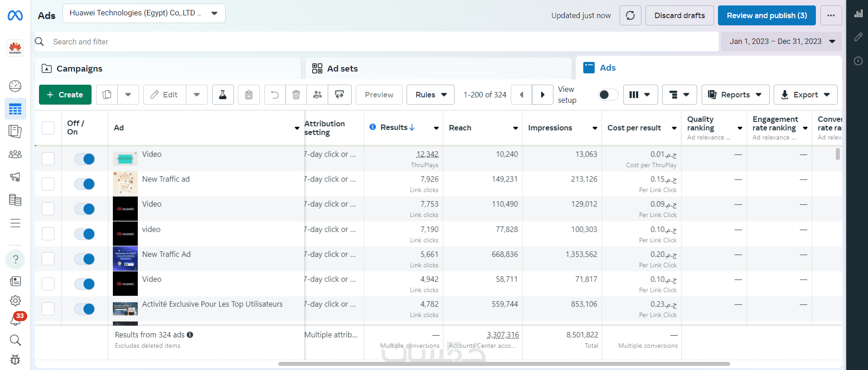This screenshot has height=370, width=868.
Task: Open the date range dropdown
Action: (782, 41)
